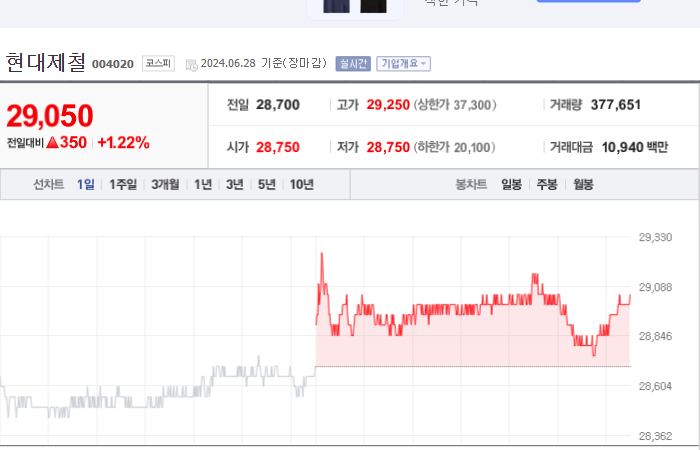Click the 28,604 y-axis label
The height and width of the screenshot is (450, 700).
click(655, 386)
